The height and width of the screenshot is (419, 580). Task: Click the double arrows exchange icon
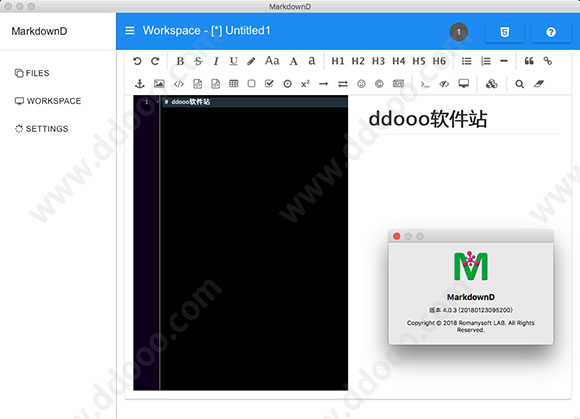(x=343, y=84)
